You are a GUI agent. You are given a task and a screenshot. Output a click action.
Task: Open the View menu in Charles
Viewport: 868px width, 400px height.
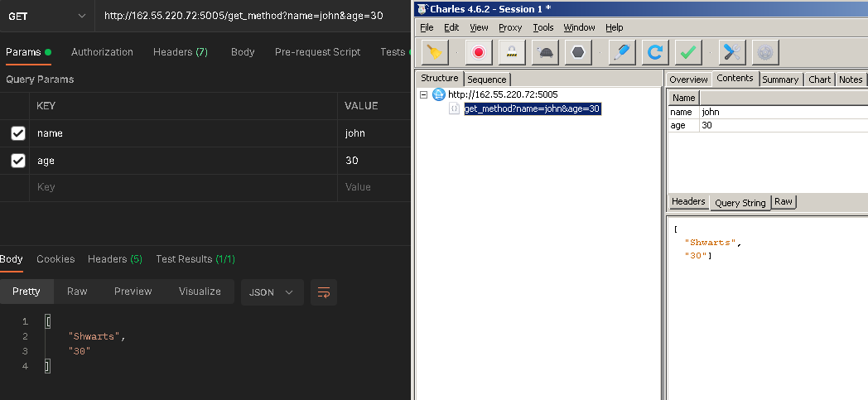pyautogui.click(x=479, y=27)
